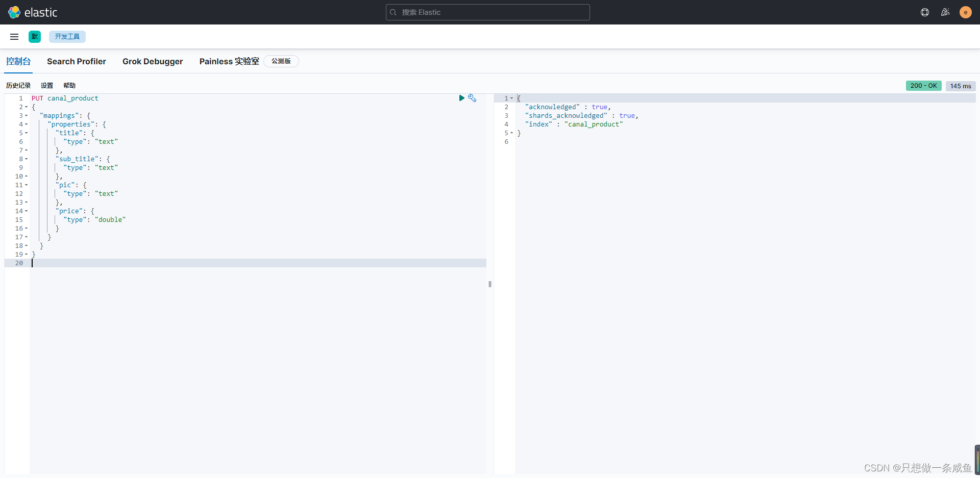Viewport: 980px width, 478px height.
Task: Collapse the properties fold at line 4
Action: (27, 124)
